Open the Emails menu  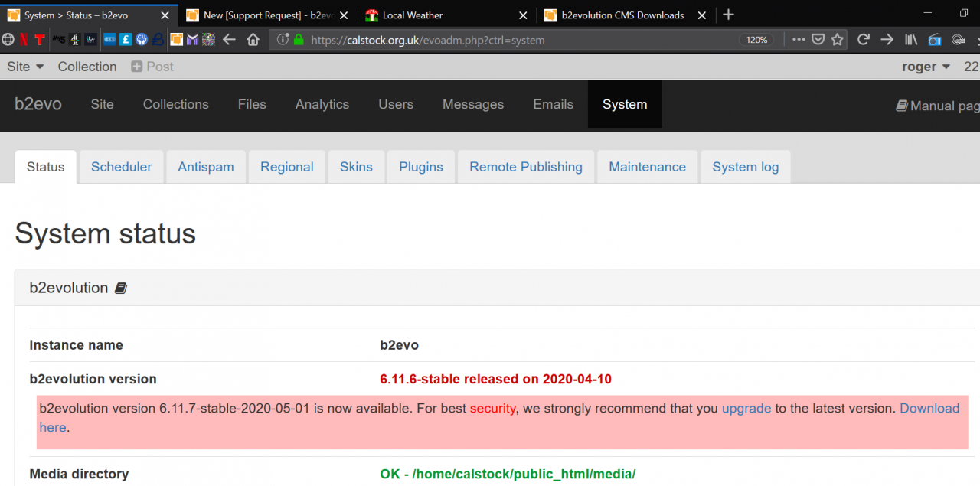click(x=554, y=104)
